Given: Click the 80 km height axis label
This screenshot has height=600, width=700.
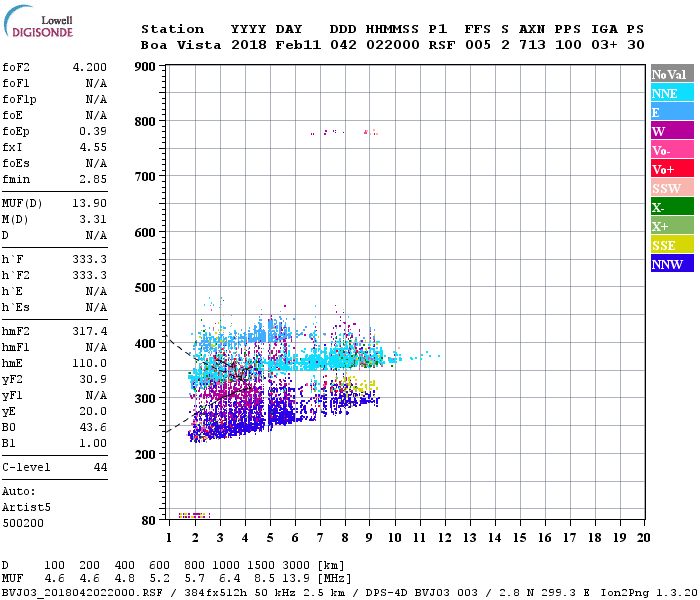Looking at the screenshot, I should pos(149,521).
